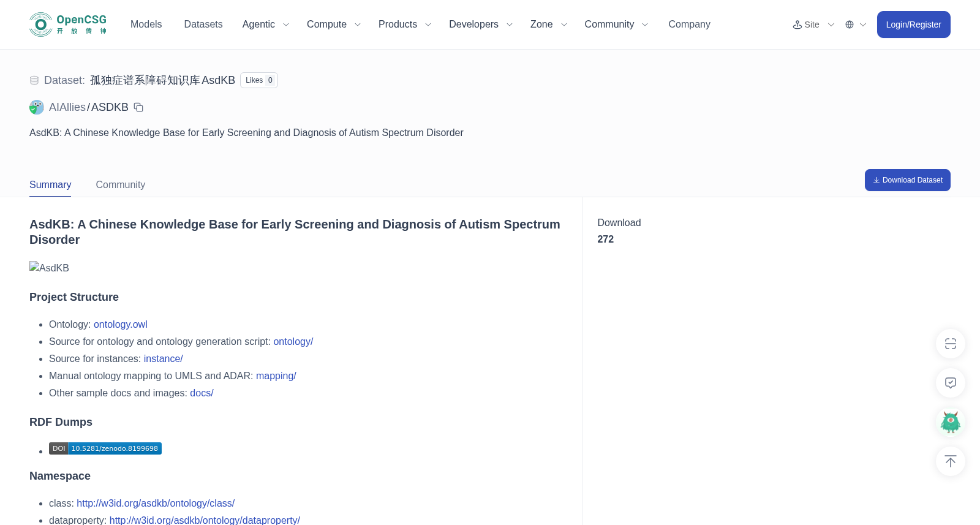Open the language dropdown chevron

click(863, 25)
